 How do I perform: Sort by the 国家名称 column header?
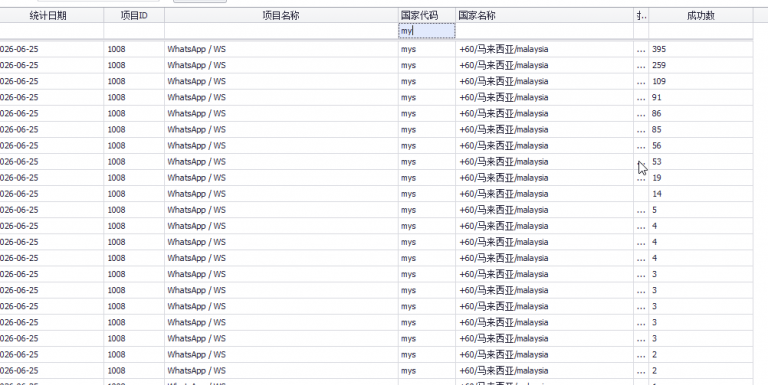(545, 16)
